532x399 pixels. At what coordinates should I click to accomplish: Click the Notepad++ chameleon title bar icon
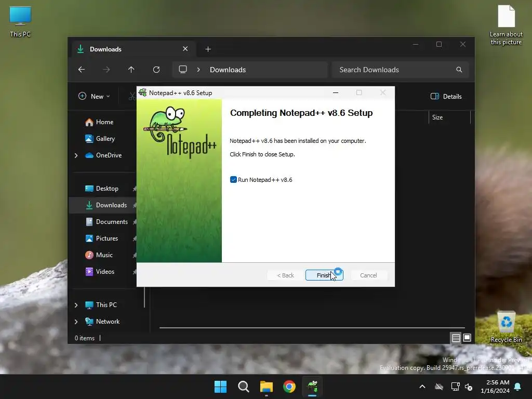click(x=143, y=92)
